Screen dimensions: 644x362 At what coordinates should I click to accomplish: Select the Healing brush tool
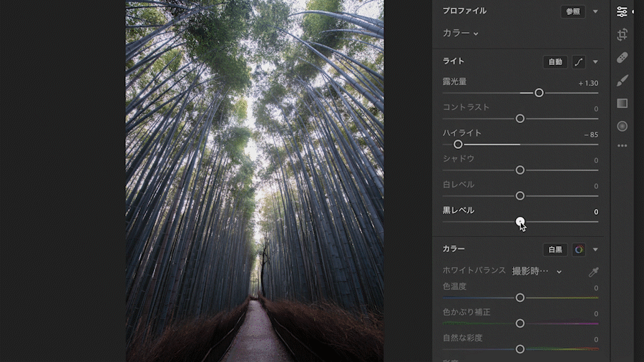coord(622,57)
